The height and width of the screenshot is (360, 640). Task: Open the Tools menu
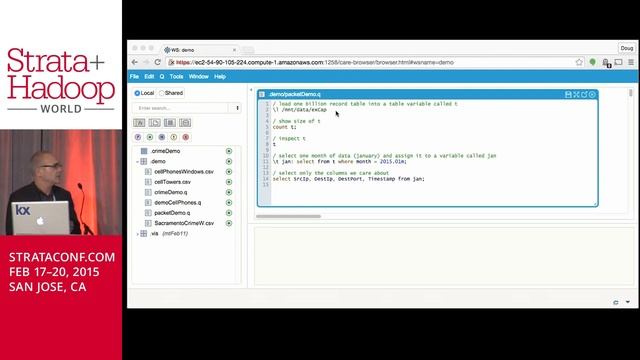[x=176, y=76]
